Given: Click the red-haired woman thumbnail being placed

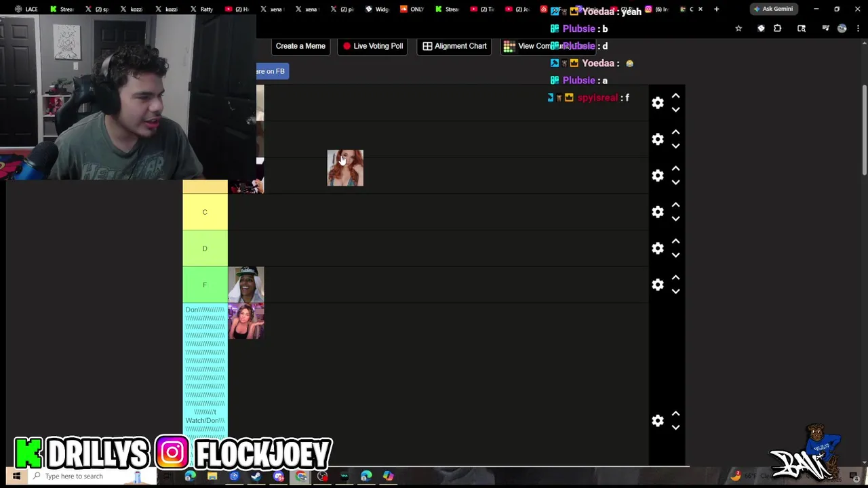Looking at the screenshot, I should point(345,168).
